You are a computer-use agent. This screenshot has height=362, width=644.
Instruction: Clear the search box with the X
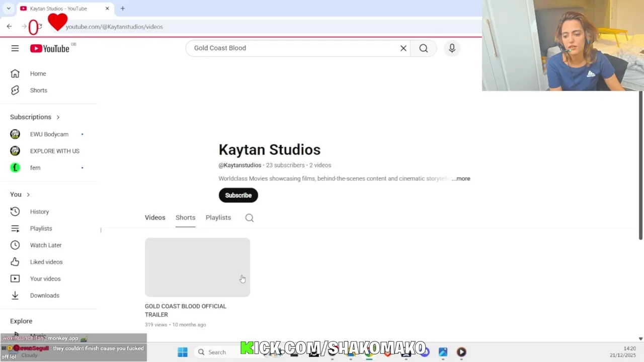click(403, 48)
